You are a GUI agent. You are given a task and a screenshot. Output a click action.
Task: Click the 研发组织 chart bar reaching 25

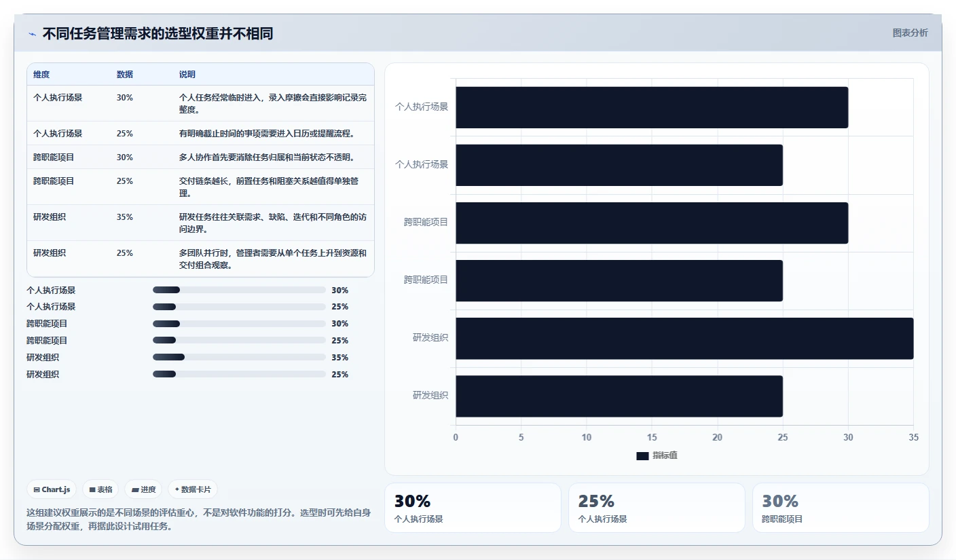click(619, 396)
